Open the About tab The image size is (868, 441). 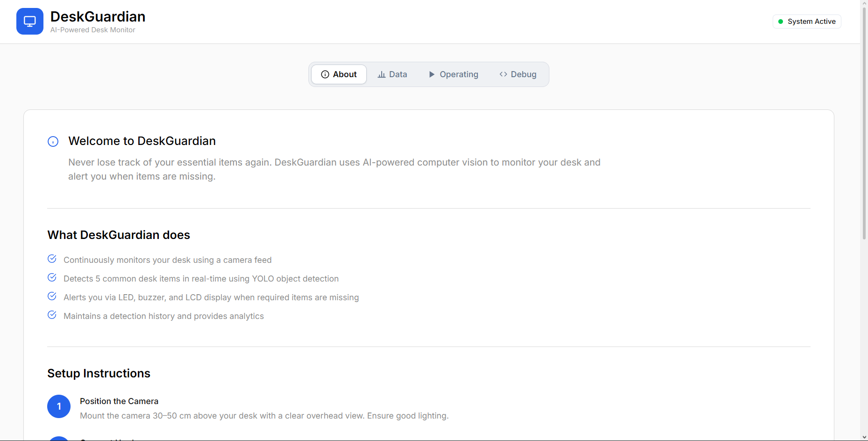(x=339, y=74)
